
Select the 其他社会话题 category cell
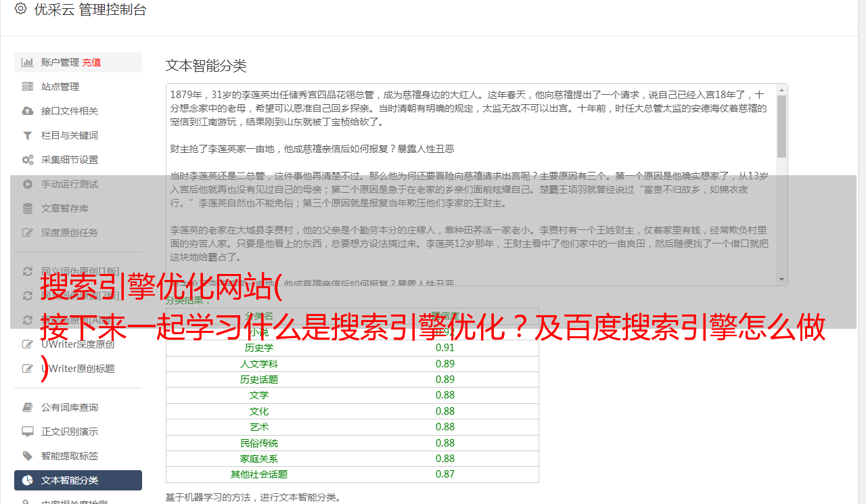tap(259, 474)
